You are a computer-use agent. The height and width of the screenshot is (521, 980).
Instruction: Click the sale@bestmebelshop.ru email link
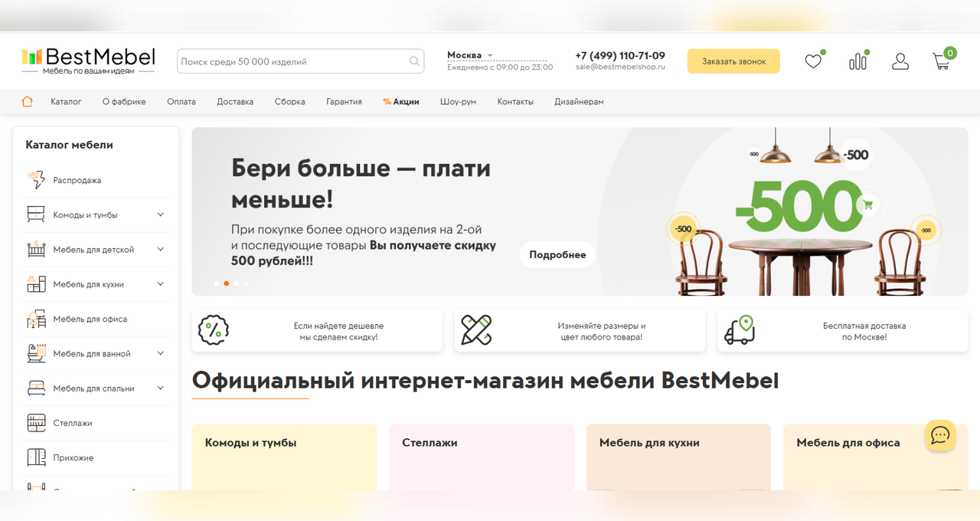[620, 67]
